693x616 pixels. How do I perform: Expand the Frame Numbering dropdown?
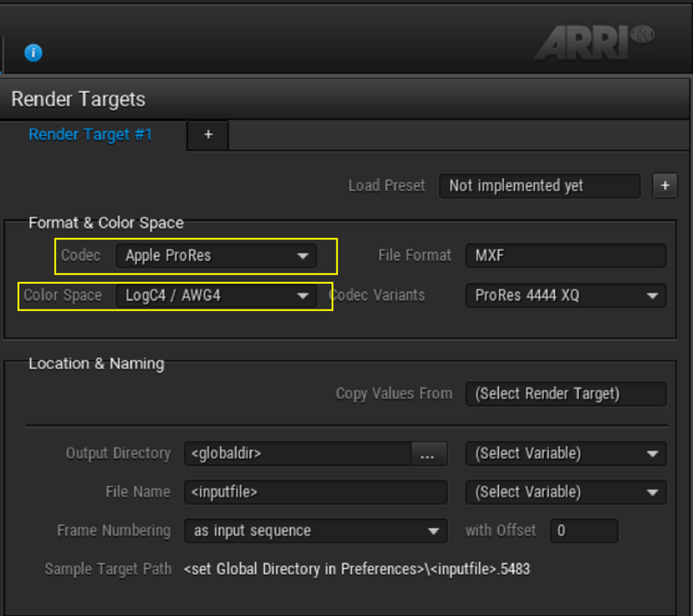coord(316,531)
